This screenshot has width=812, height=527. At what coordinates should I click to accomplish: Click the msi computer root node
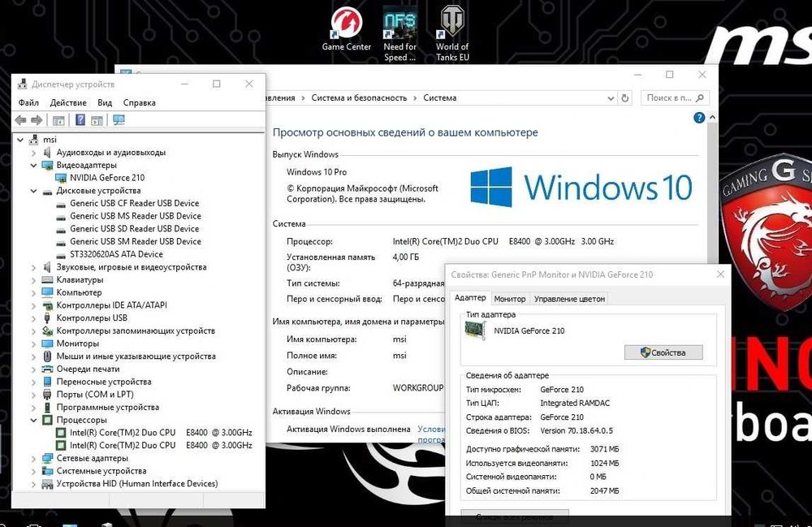50,139
